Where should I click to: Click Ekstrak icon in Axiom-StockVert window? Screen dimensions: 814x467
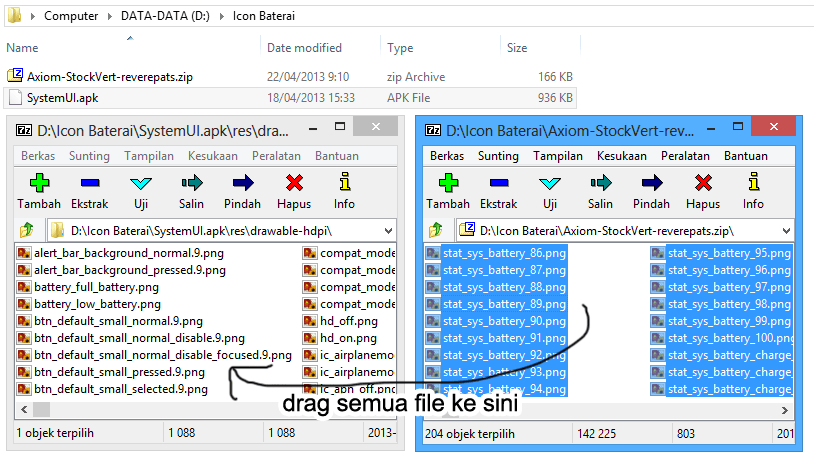tap(499, 183)
